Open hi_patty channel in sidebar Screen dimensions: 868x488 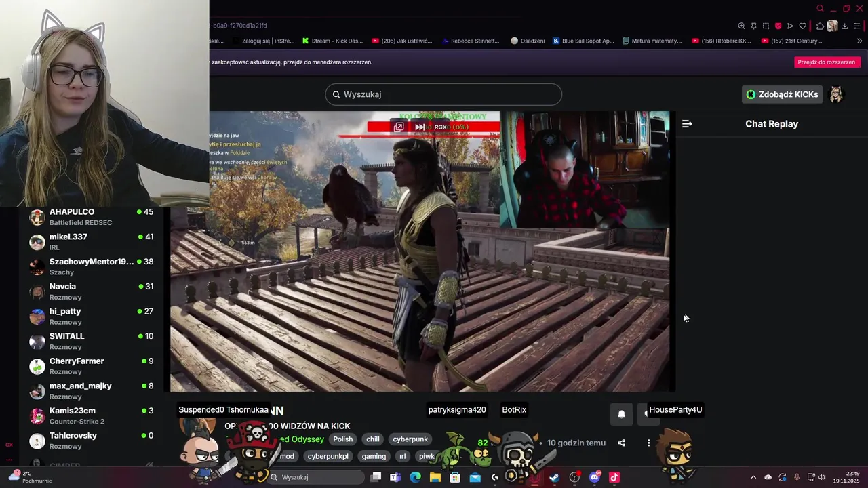92,317
